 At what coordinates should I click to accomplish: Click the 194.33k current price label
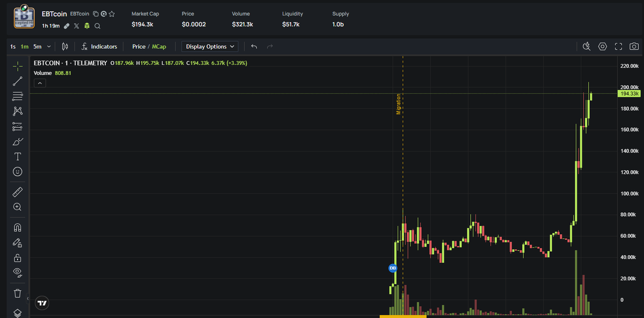629,93
